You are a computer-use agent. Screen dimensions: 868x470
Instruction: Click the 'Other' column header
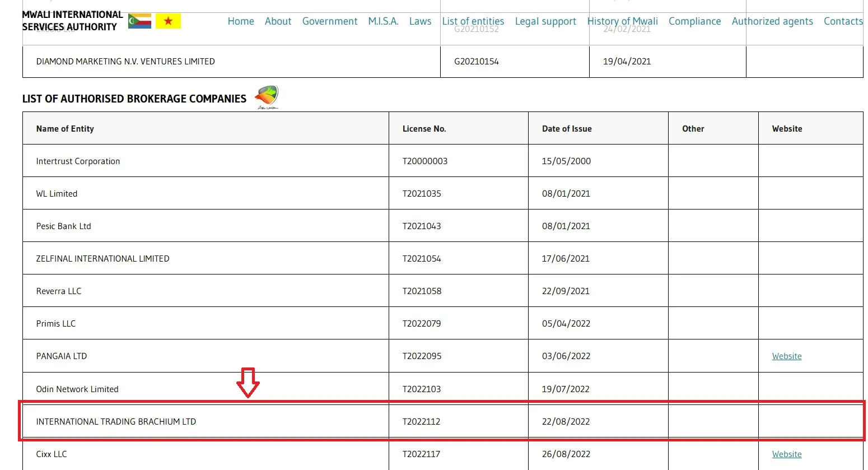click(693, 129)
